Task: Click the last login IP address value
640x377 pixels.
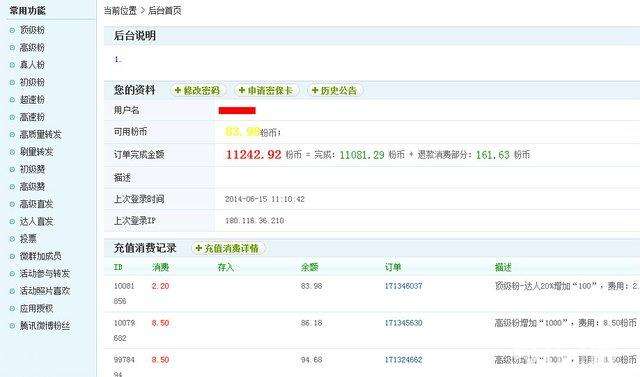Action: (255, 221)
